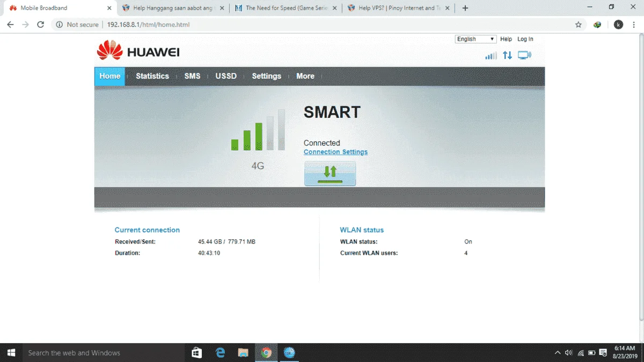Viewport: 644px width, 362px height.
Task: Go back in browser history
Action: pos(10,25)
